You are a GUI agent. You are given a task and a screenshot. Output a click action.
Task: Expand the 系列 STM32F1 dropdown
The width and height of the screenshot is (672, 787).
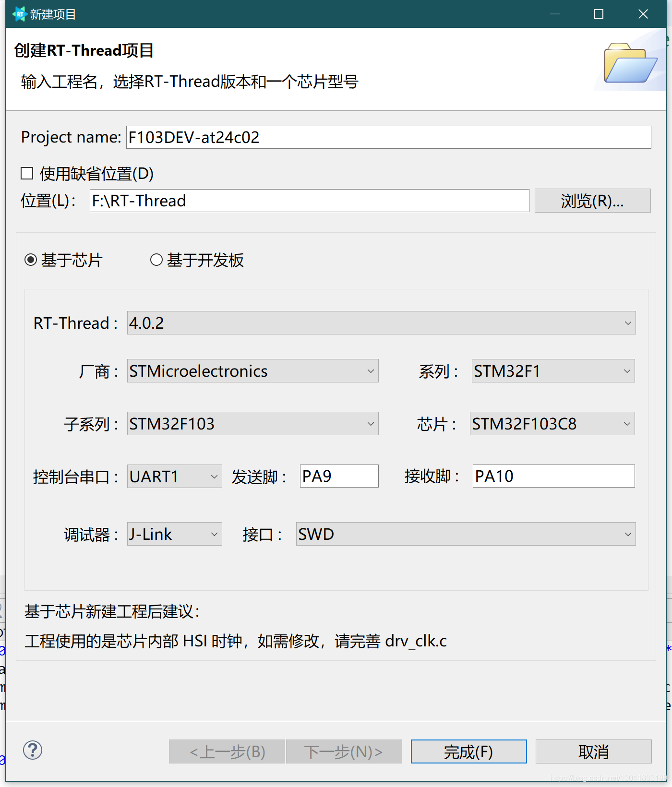click(553, 371)
